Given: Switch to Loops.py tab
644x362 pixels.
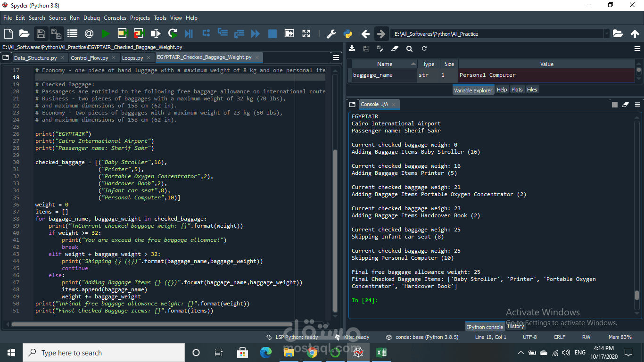Looking at the screenshot, I should pyautogui.click(x=132, y=58).
